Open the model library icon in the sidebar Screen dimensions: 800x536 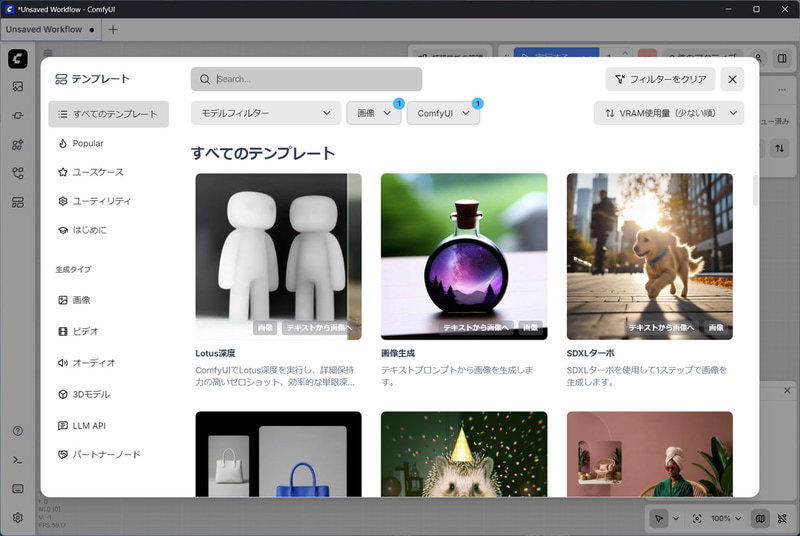pyautogui.click(x=18, y=115)
